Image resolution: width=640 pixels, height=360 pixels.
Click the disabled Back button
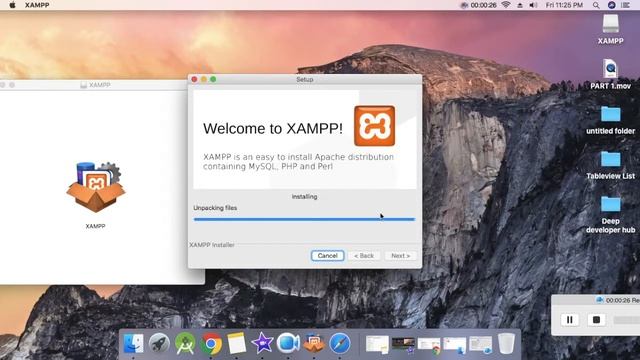click(364, 256)
